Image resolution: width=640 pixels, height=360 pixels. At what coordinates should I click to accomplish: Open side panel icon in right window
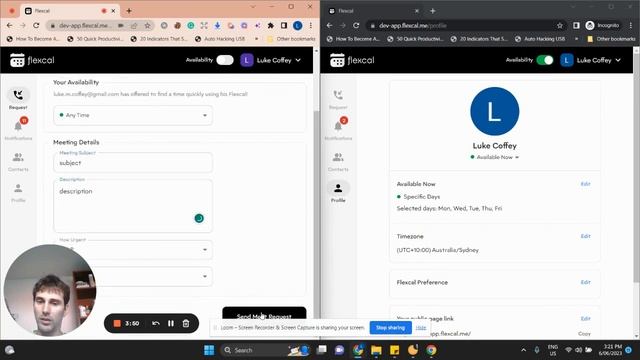tap(576, 25)
